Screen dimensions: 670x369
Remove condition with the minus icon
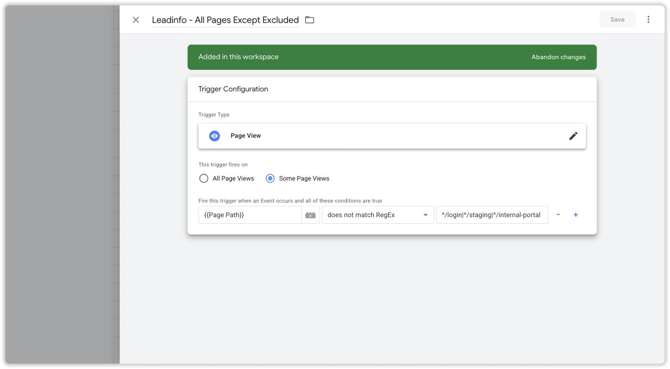(558, 214)
